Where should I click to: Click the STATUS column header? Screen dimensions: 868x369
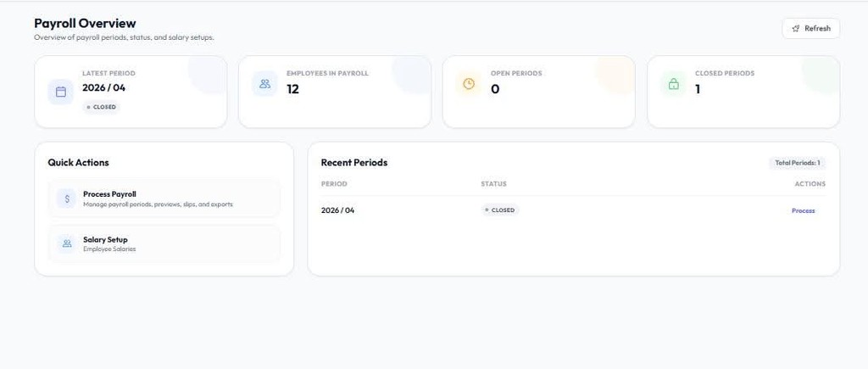point(494,184)
